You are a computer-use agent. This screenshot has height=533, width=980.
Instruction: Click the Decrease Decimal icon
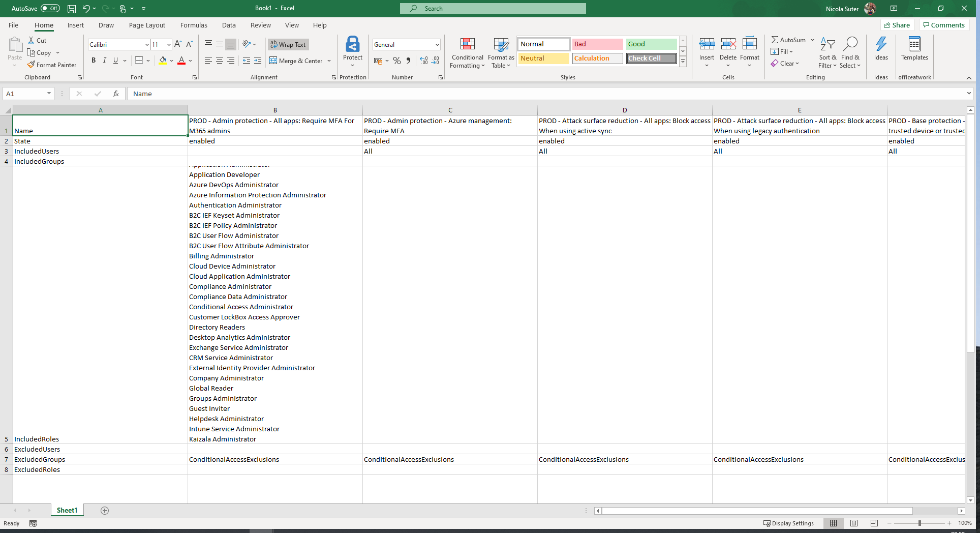(x=436, y=61)
